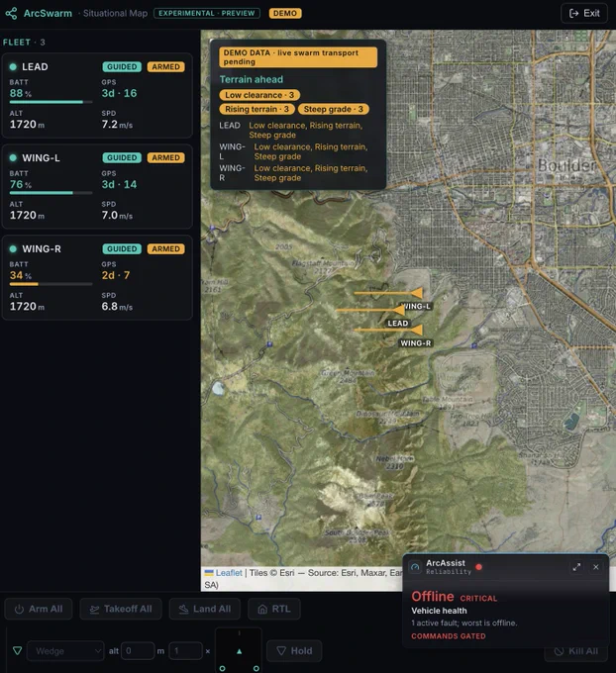The height and width of the screenshot is (673, 616).
Task: Click the LEAD drone marker on map
Action: (x=398, y=310)
